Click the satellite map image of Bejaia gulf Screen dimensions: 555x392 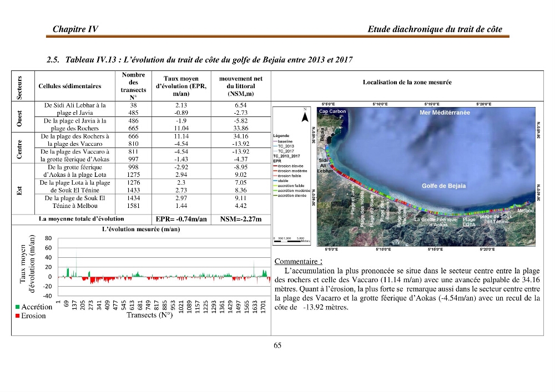pos(426,177)
